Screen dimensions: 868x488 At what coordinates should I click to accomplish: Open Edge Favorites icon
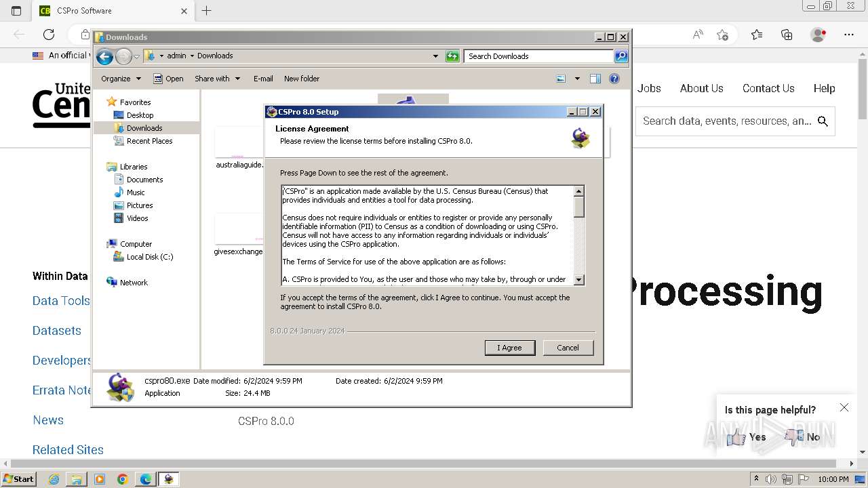pyautogui.click(x=757, y=35)
